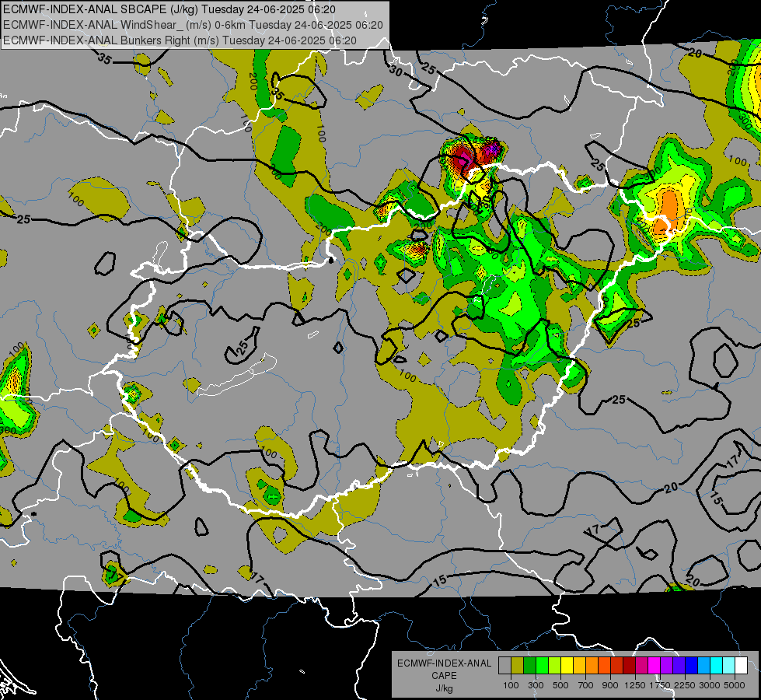Pick the white swatch above 5000

(741, 666)
